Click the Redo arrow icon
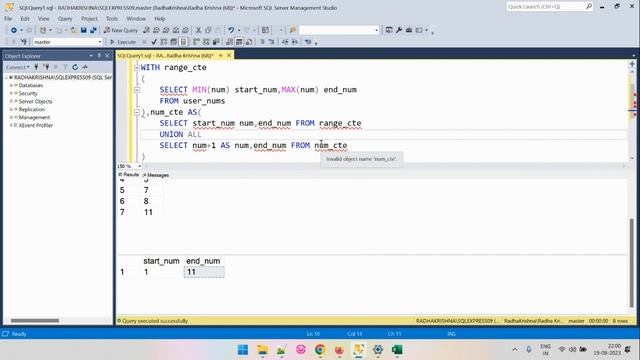The height and width of the screenshot is (360, 640). pos(247,30)
